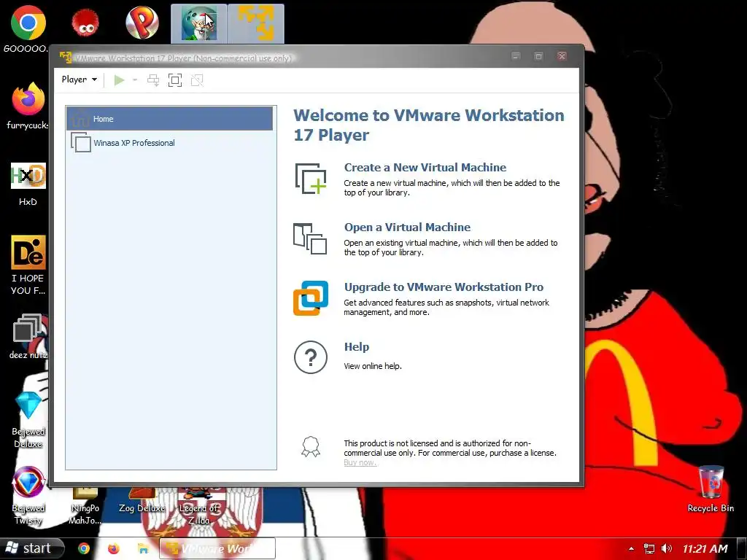Click the green Power On play button
This screenshot has height=560, width=747.
coord(119,80)
